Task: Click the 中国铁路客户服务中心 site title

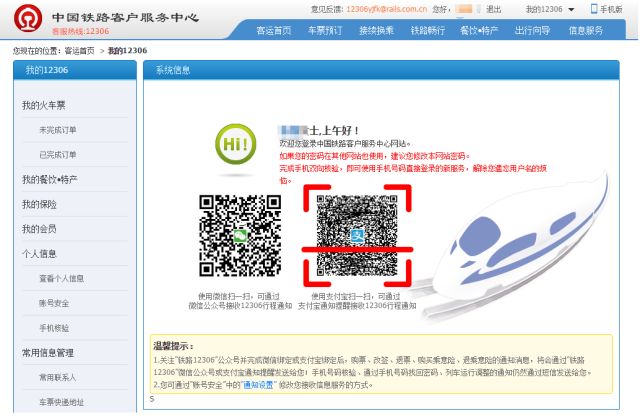Action: tap(125, 17)
